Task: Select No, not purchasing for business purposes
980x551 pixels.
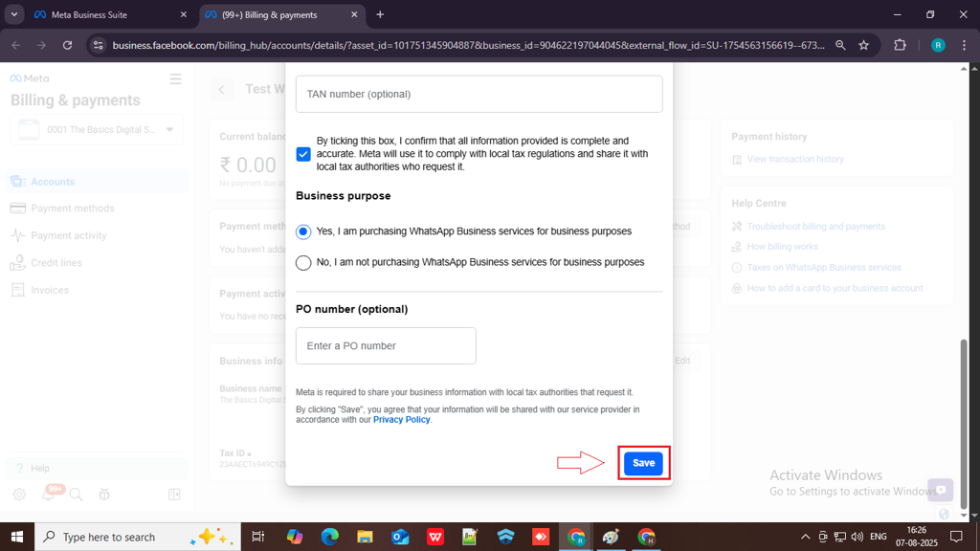Action: point(303,262)
